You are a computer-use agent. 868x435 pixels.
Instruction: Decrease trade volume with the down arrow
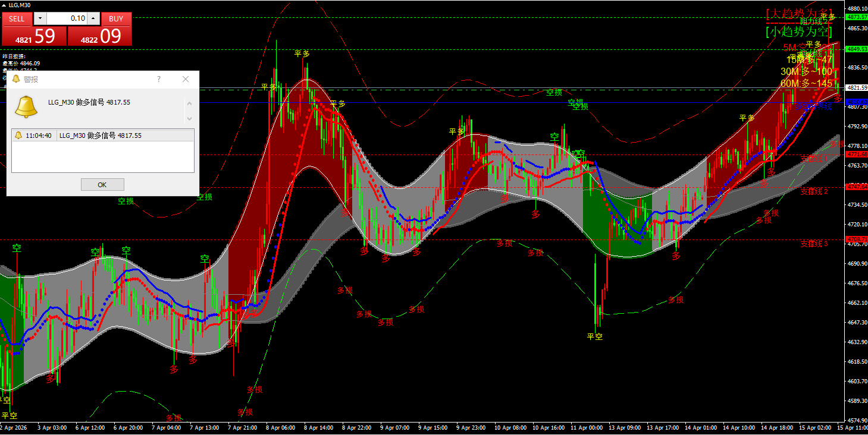pyautogui.click(x=39, y=18)
